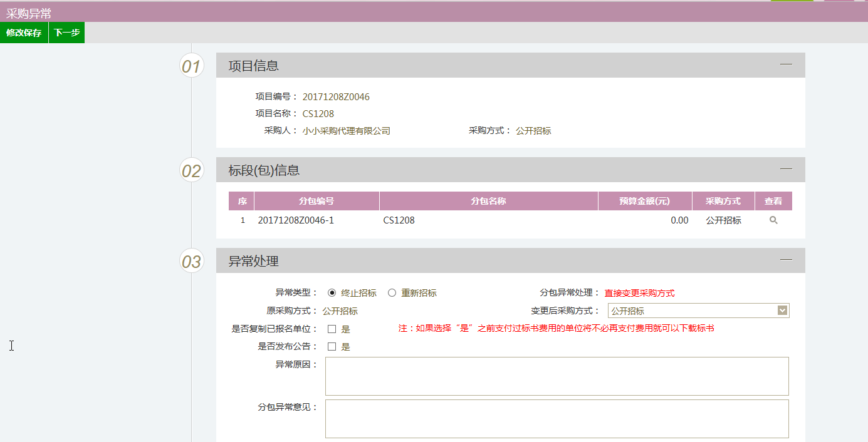Enable the 是否发布公告 checkbox
Image resolution: width=868 pixels, height=442 pixels.
332,347
